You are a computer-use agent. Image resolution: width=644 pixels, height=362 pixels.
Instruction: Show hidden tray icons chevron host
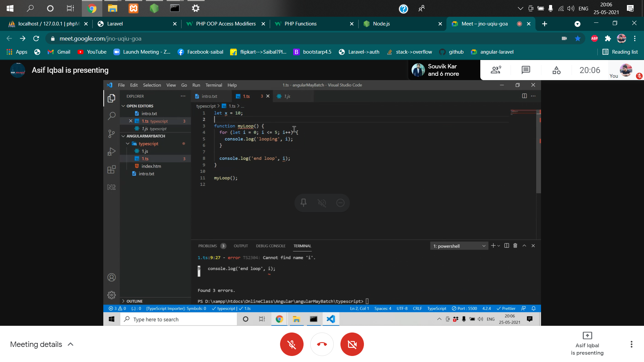click(520, 8)
